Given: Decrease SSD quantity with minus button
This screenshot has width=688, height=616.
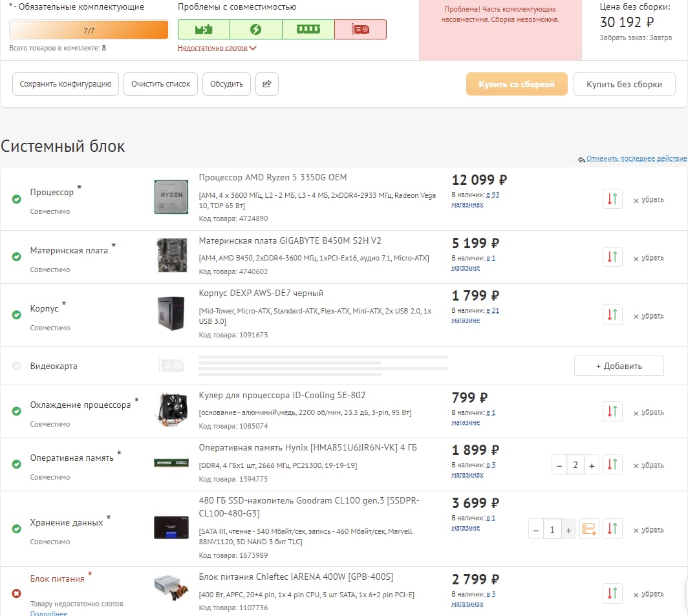Looking at the screenshot, I should tap(536, 530).
